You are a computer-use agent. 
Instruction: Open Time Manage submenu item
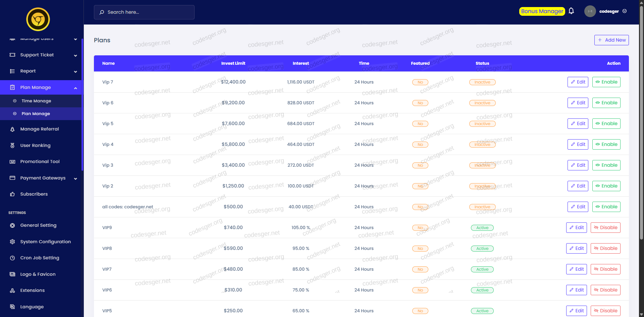[x=36, y=101]
